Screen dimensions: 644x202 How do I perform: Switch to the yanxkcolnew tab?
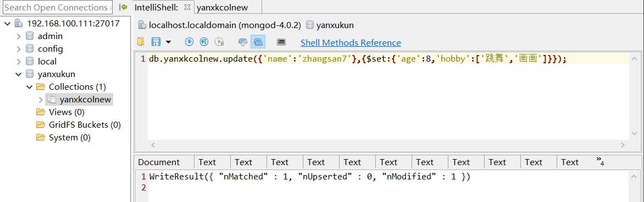pyautogui.click(x=222, y=7)
